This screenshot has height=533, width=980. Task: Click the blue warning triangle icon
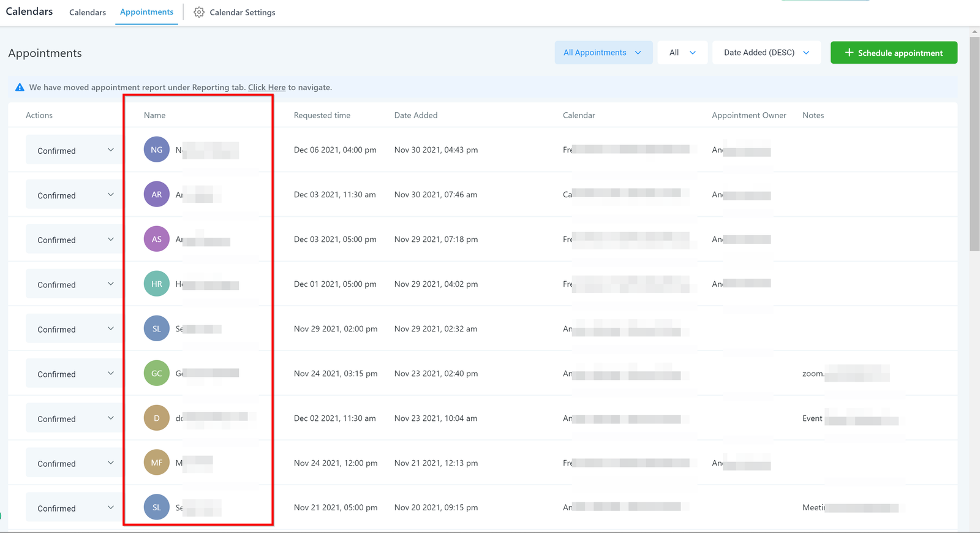(20, 88)
